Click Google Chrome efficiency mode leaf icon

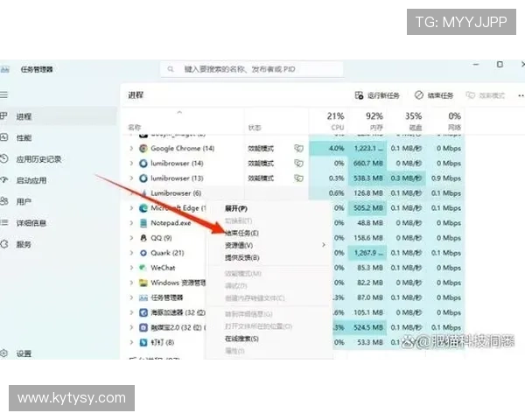pyautogui.click(x=298, y=149)
